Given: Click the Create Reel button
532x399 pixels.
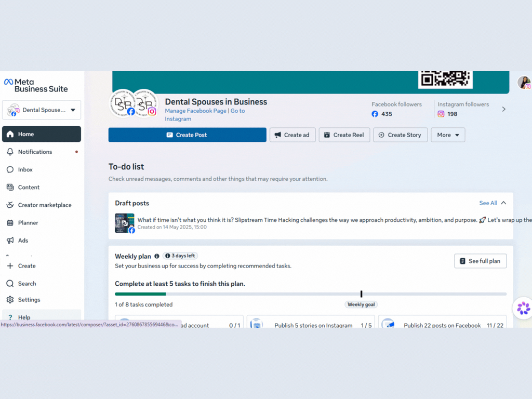Looking at the screenshot, I should [x=344, y=135].
